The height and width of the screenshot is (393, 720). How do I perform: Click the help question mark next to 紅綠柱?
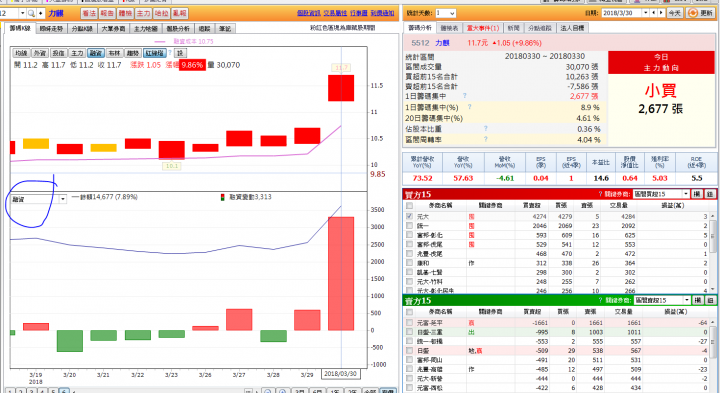(170, 53)
